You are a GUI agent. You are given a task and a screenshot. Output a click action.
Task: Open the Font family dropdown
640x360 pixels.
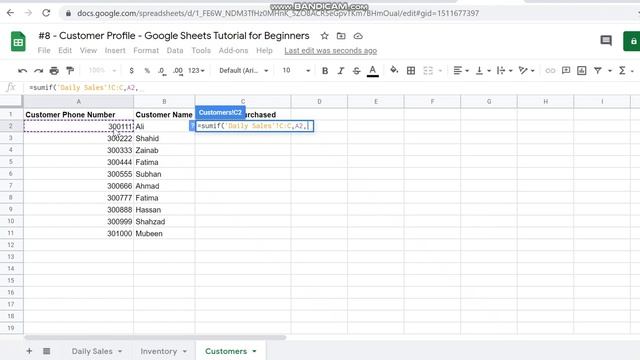pyautogui.click(x=244, y=71)
